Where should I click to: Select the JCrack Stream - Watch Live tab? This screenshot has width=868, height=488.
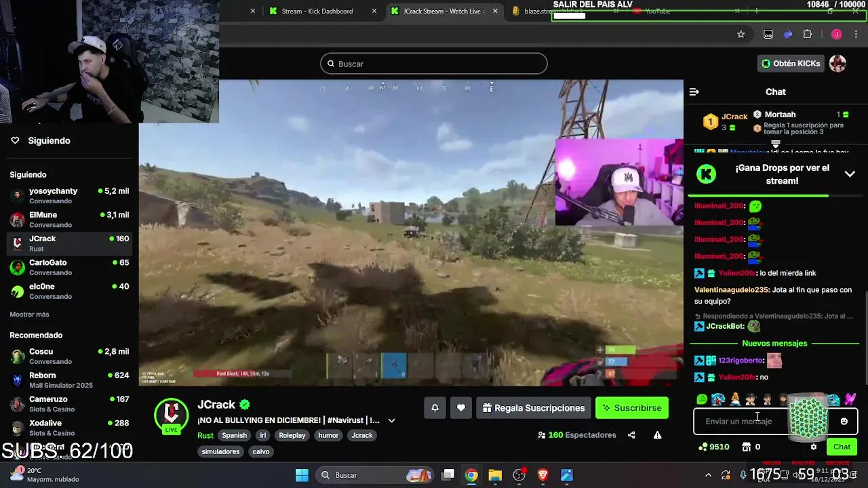tap(443, 11)
